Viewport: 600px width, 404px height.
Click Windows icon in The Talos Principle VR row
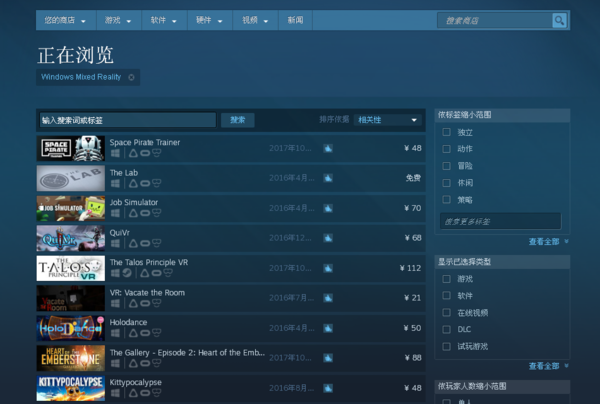pos(115,273)
